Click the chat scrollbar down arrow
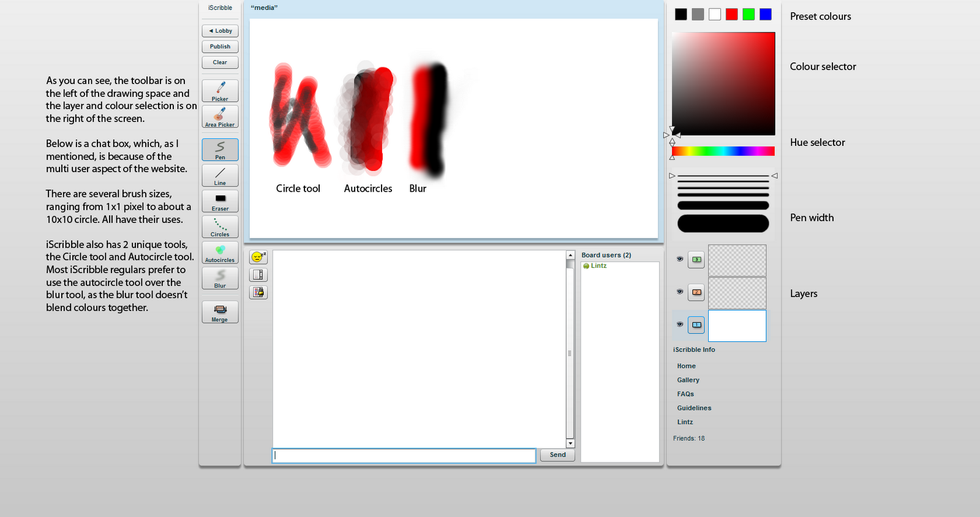The image size is (980, 517). [x=570, y=443]
